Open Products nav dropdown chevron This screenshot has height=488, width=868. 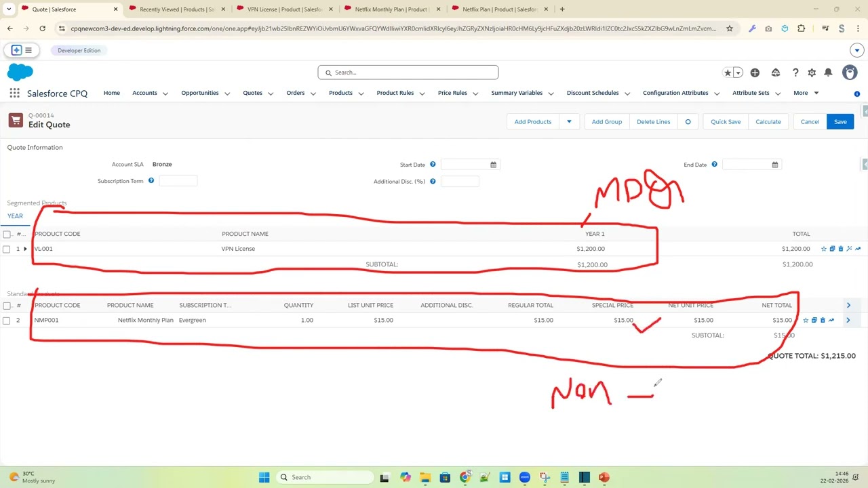coord(361,94)
